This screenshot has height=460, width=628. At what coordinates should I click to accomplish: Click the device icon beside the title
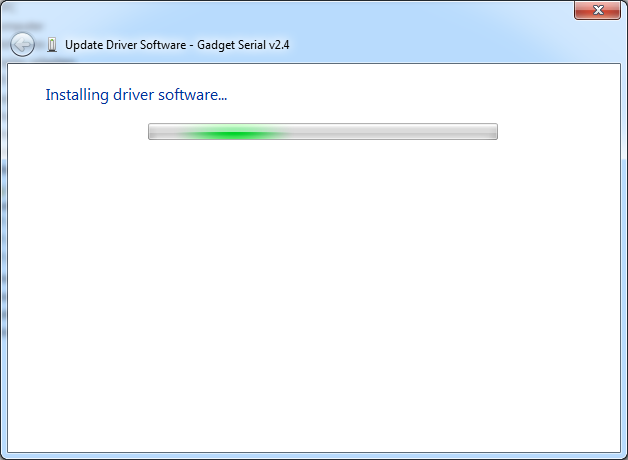pyautogui.click(x=52, y=45)
